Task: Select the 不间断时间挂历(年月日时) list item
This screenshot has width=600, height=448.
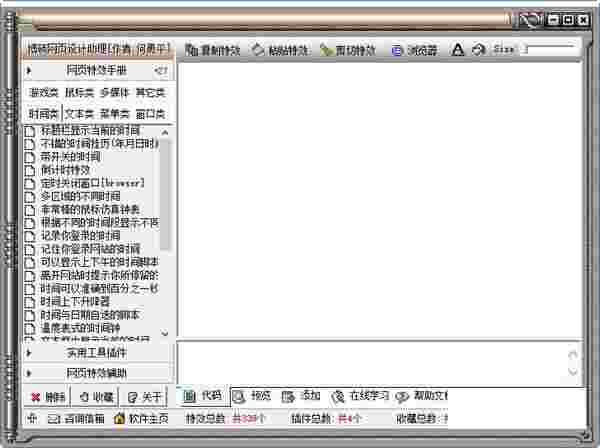Action: (91, 144)
